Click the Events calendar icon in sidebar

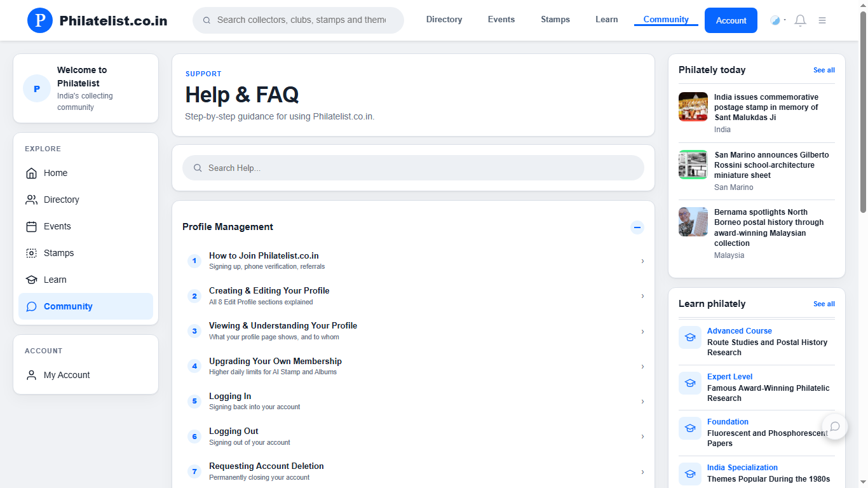point(31,226)
